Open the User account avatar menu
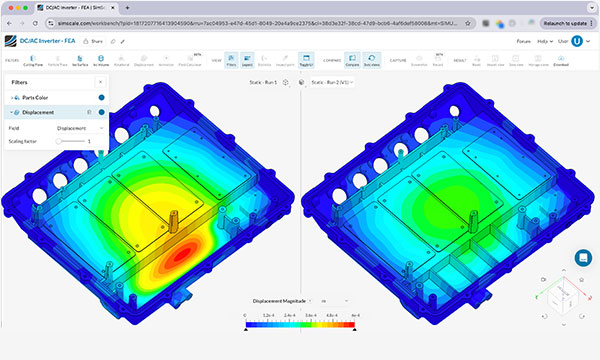The height and width of the screenshot is (360, 600). tap(577, 41)
